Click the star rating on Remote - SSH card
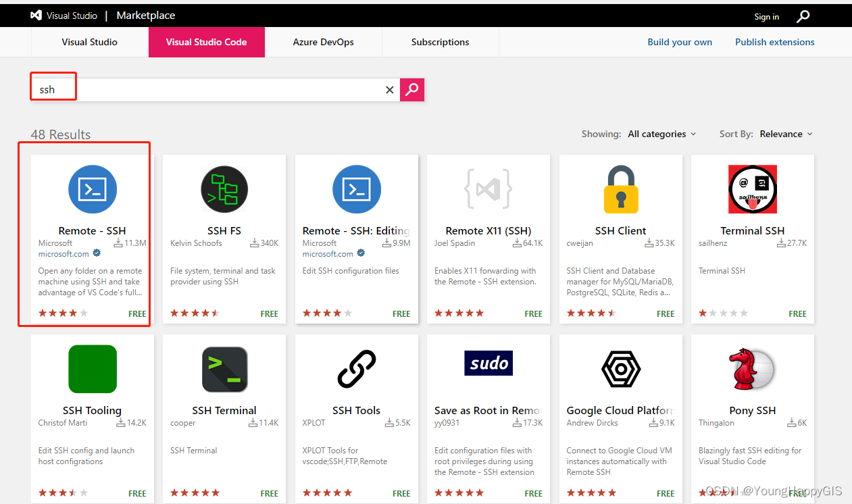The image size is (852, 504). tap(63, 313)
